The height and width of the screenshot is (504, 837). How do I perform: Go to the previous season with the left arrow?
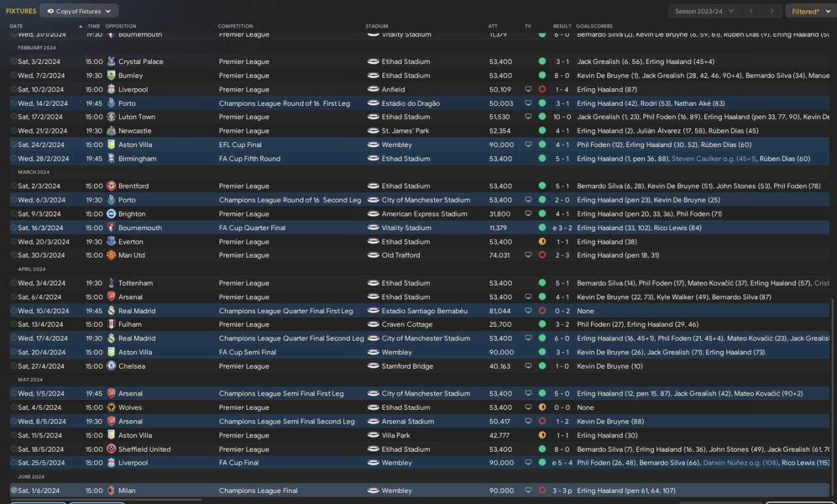(752, 11)
